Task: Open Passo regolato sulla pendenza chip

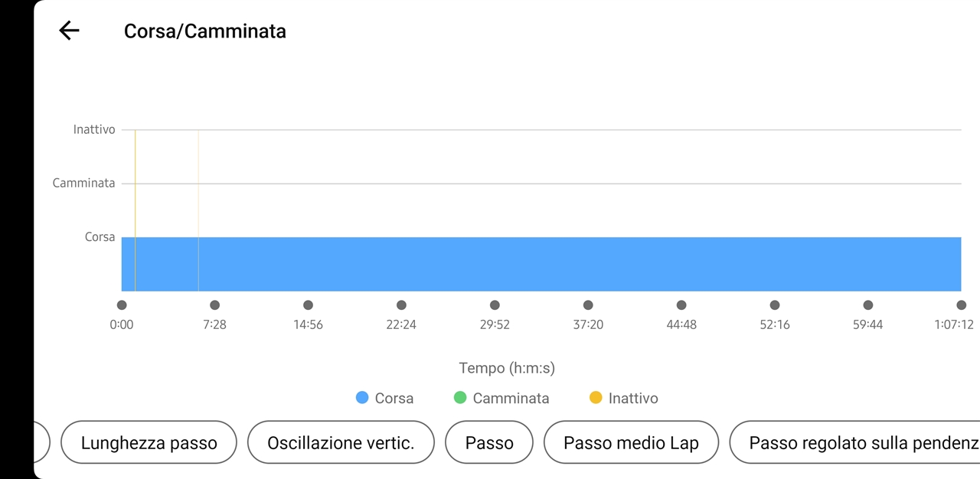Action: point(854,442)
